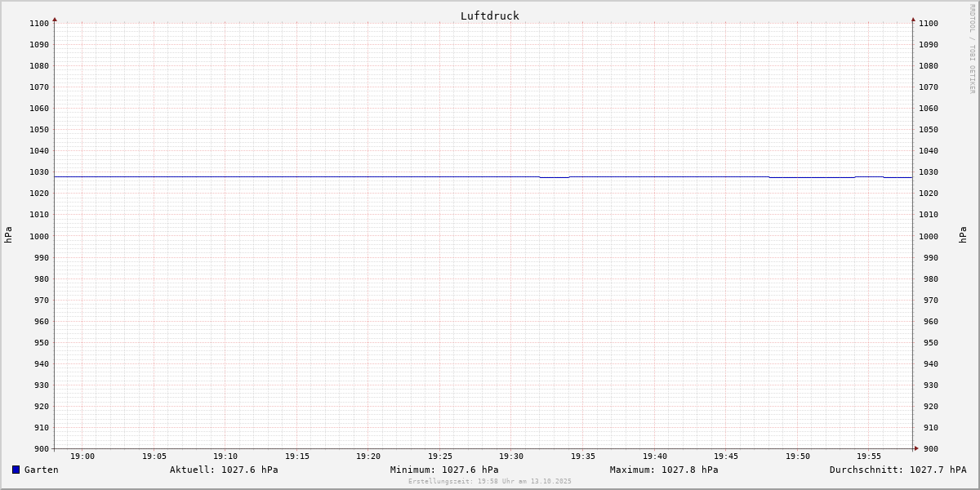Click the red arrow at x-axis right end
The height and width of the screenshot is (490, 980).
[915, 448]
